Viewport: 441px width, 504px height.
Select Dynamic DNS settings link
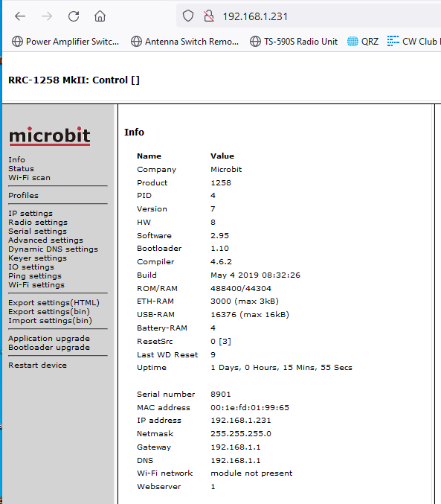click(53, 249)
